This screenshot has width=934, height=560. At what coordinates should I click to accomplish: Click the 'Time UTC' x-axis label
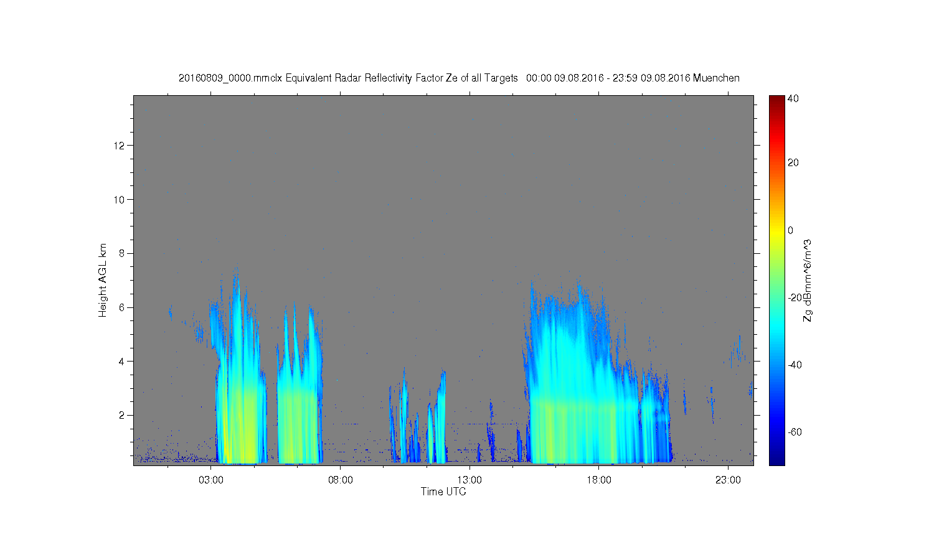click(x=443, y=492)
